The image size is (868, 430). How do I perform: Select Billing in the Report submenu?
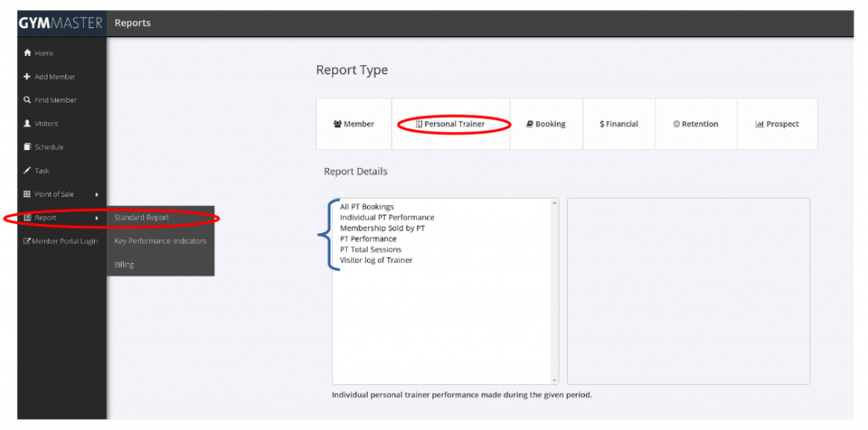point(124,265)
